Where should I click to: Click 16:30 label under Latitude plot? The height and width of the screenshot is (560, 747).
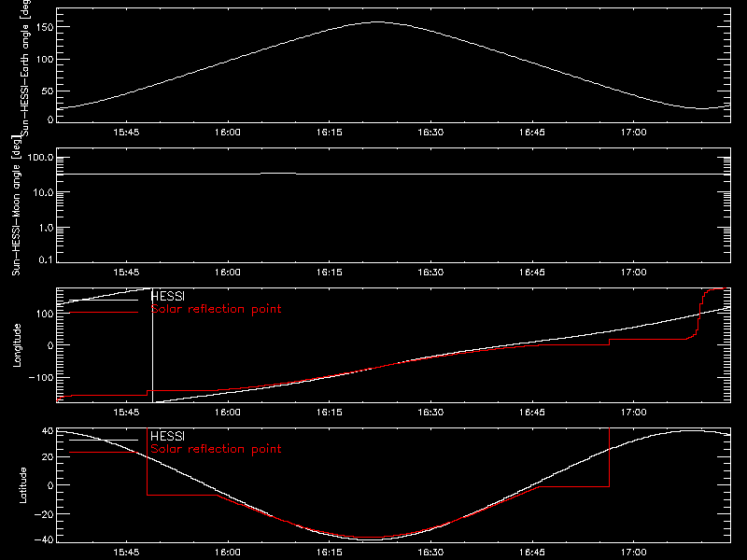[430, 553]
